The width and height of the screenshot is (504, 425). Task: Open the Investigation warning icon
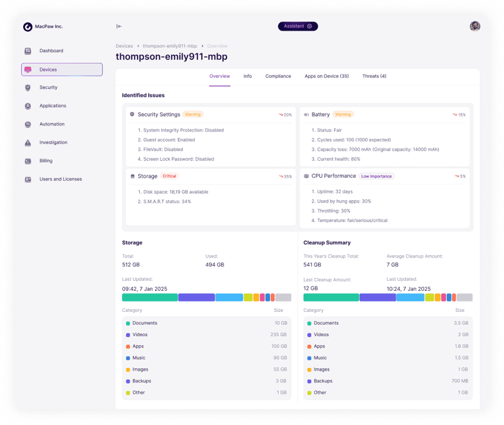click(x=28, y=143)
